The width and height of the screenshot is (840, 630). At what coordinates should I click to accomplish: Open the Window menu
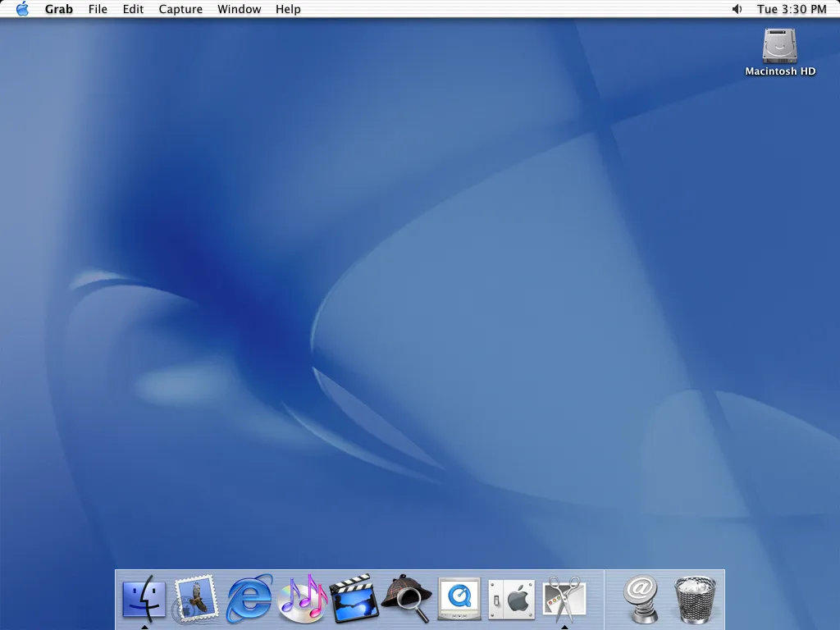[239, 9]
